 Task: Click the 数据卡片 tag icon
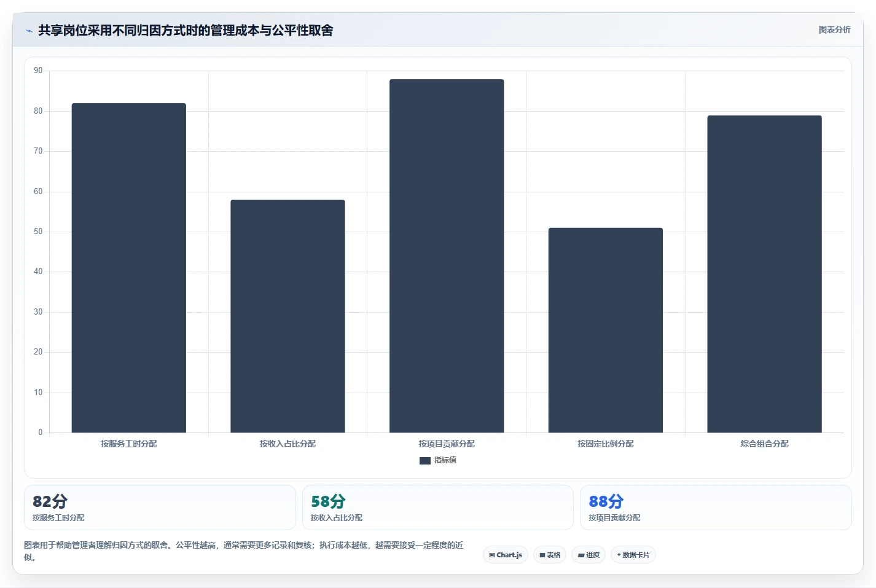619,555
